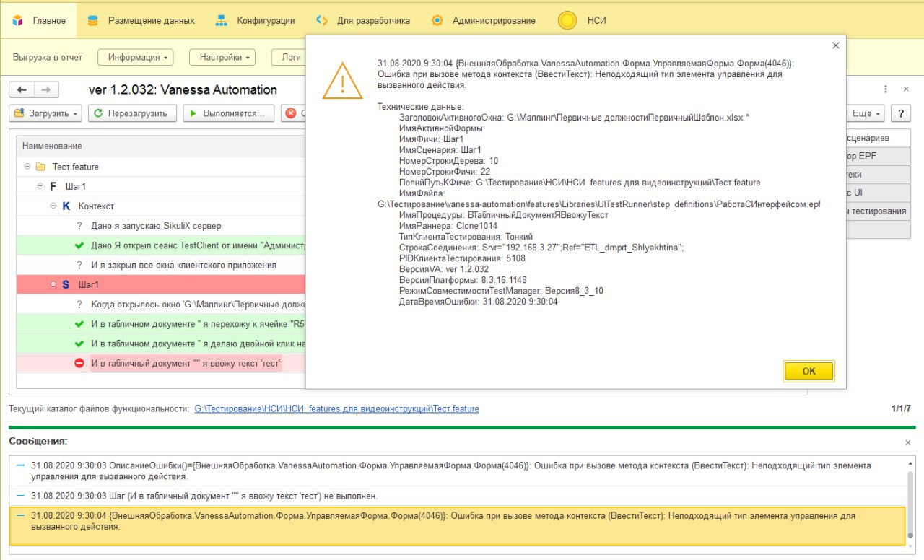Click the Администрирование gear icon
The image size is (924, 560).
[437, 20]
